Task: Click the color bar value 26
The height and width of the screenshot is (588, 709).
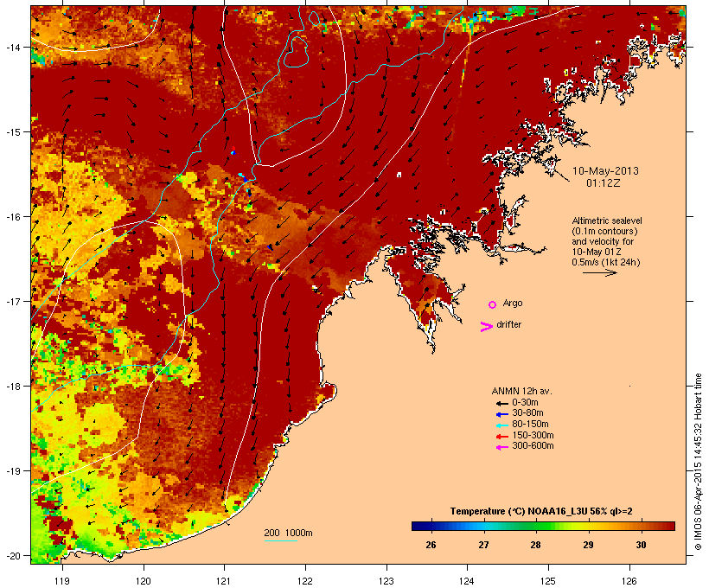Action: (x=431, y=545)
